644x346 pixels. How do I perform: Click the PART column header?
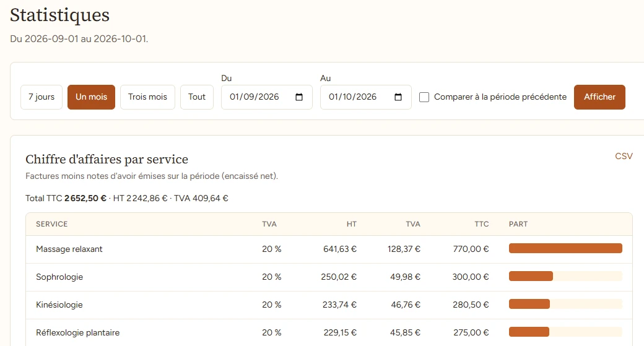pos(518,224)
